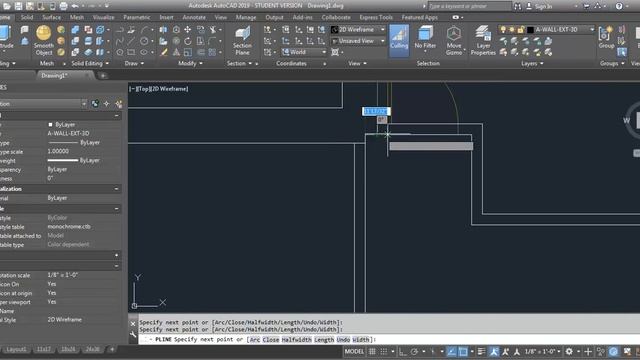Screen dimensions: 640x360
Task: Select the Rotate tool in Modify panel
Action: point(187,41)
